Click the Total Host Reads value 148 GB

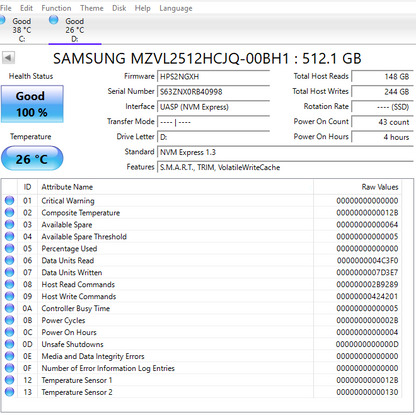(x=382, y=77)
